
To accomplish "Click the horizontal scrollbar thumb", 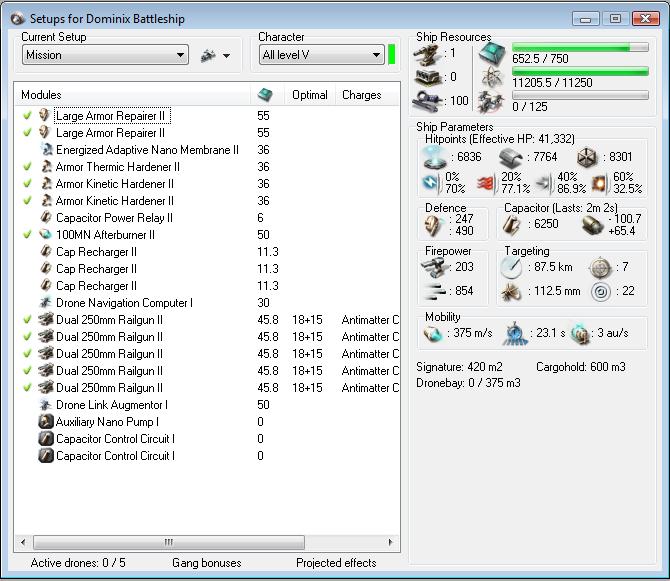I will click(169, 543).
